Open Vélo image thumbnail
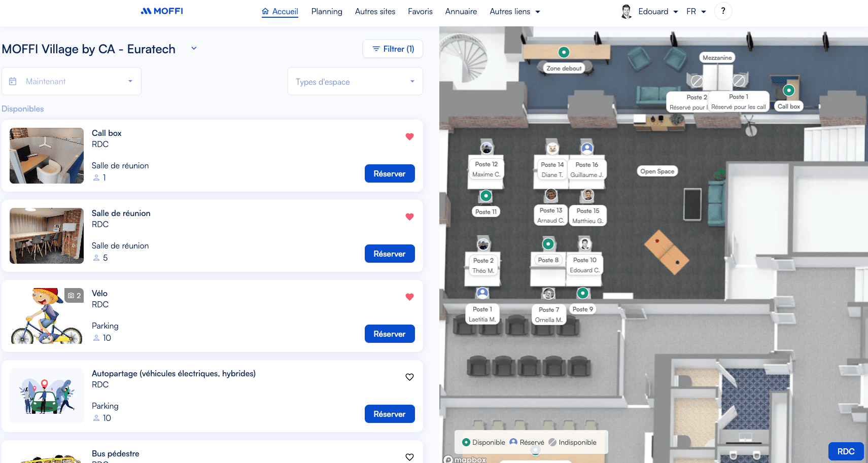Viewport: 868px width, 463px height. pos(47,316)
